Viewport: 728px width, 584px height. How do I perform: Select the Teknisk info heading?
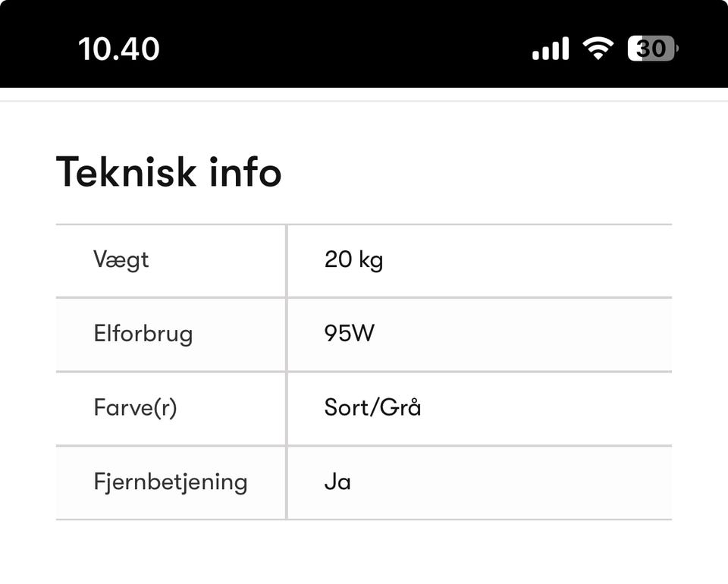(168, 171)
